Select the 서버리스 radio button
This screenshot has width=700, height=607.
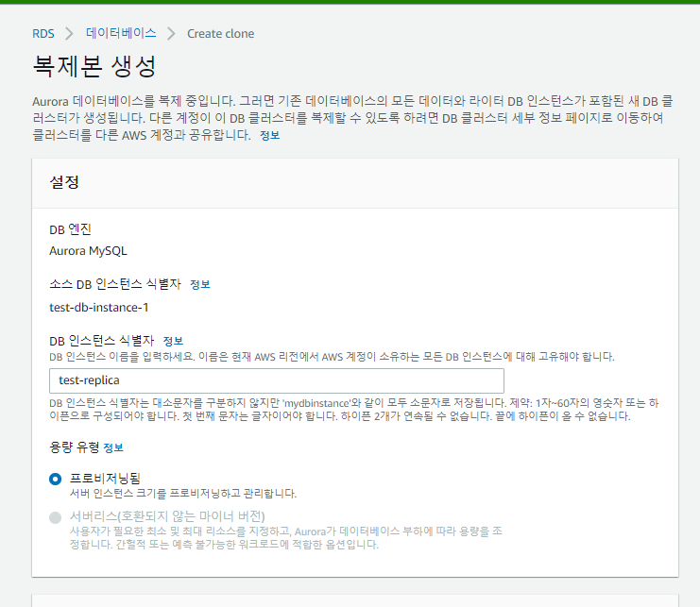tap(56, 517)
